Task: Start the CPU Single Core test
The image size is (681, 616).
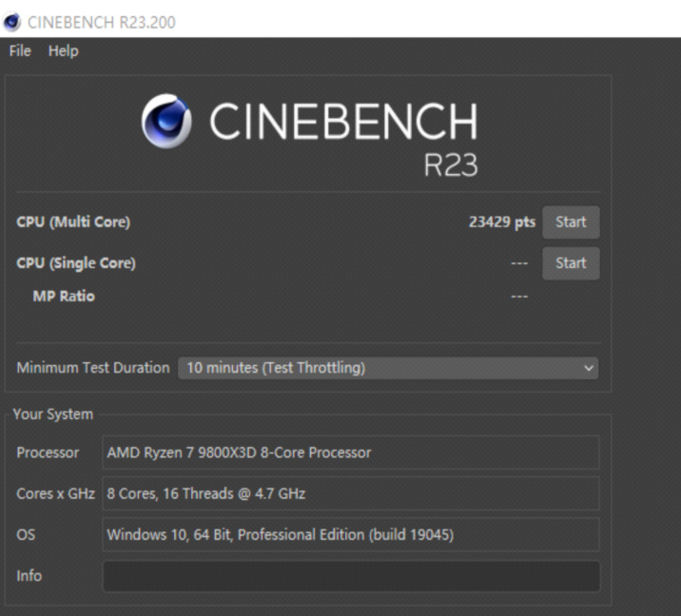Action: (571, 263)
